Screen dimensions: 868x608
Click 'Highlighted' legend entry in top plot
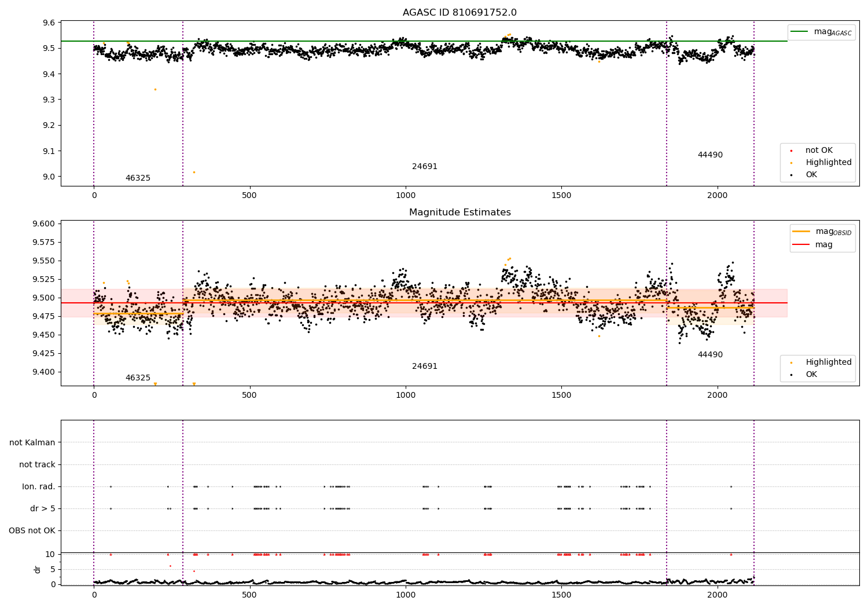[829, 163]
